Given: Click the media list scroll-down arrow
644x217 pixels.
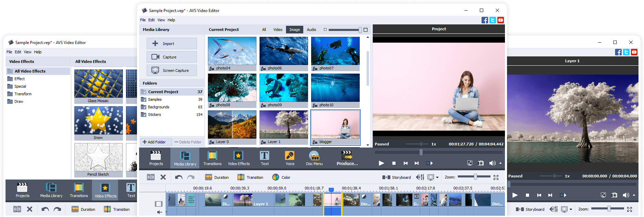Looking at the screenshot, I should click(368, 145).
